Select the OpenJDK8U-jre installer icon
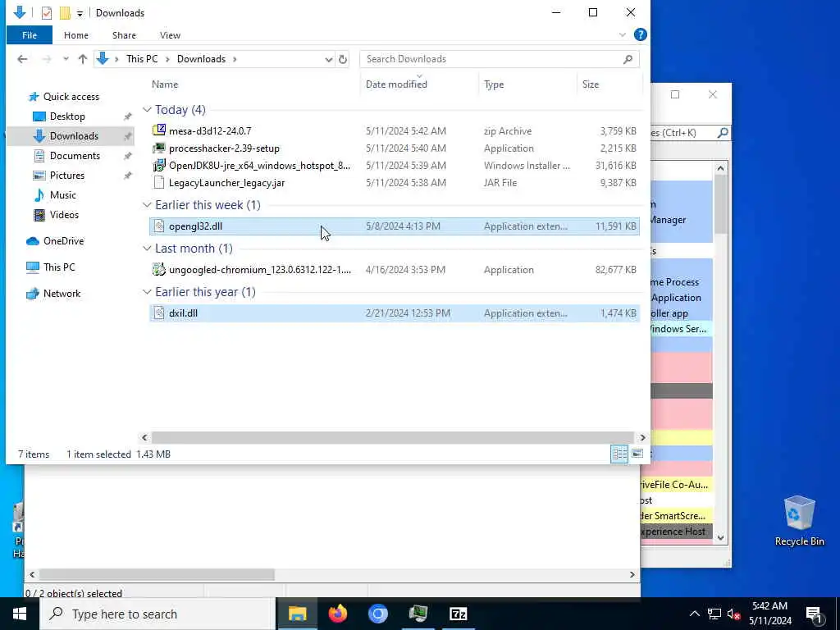The width and height of the screenshot is (840, 630). coord(158,165)
